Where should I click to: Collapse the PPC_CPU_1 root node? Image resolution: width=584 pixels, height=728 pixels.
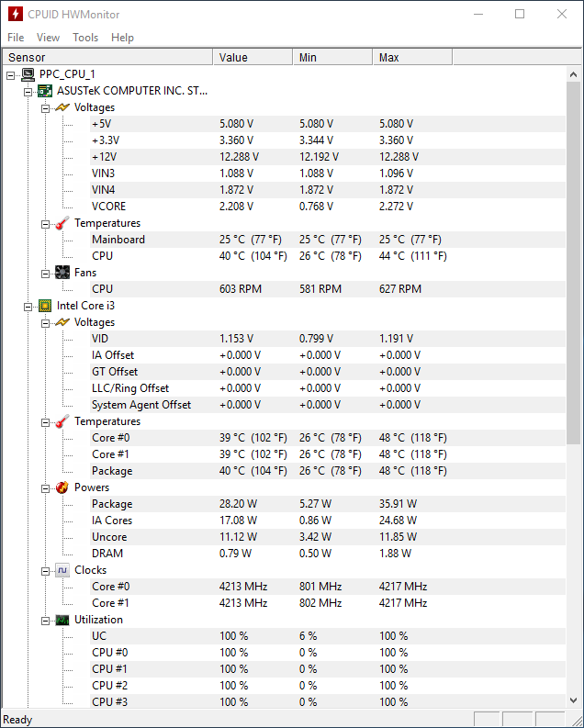click(x=11, y=75)
